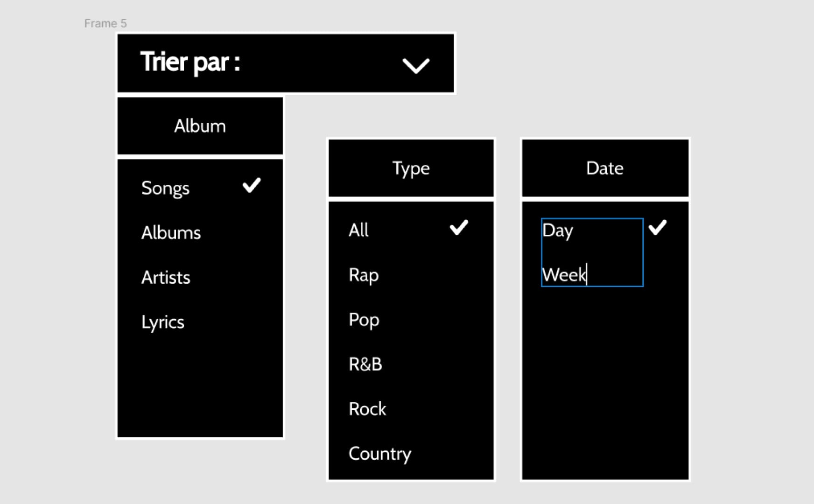Select Rap genre

tap(364, 275)
